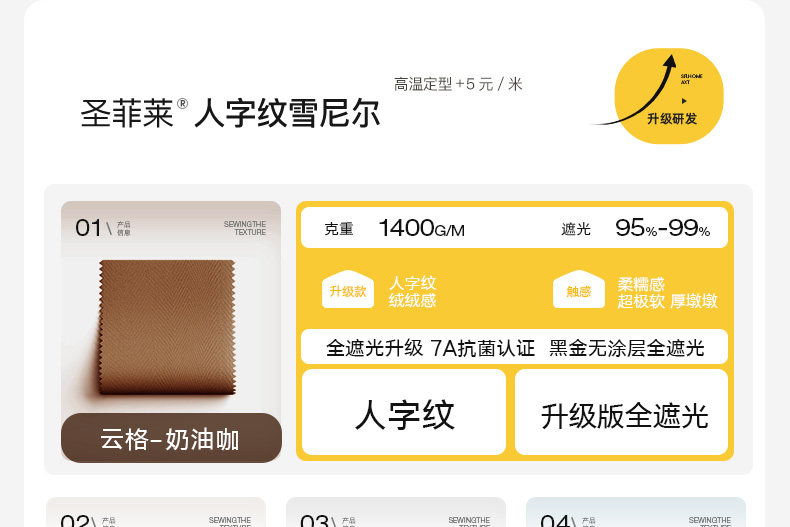
Task: Open product card numbered 03
Action: coord(396,512)
